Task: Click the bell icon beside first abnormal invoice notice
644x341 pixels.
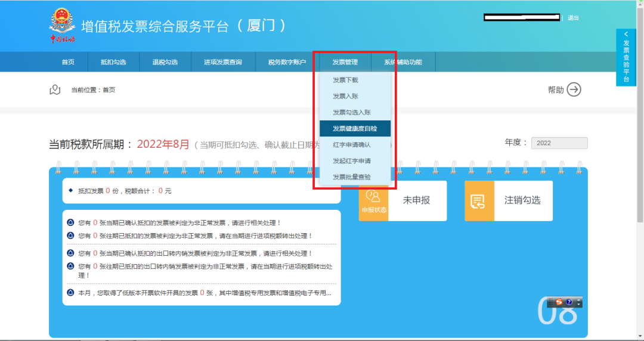Action: [70, 222]
